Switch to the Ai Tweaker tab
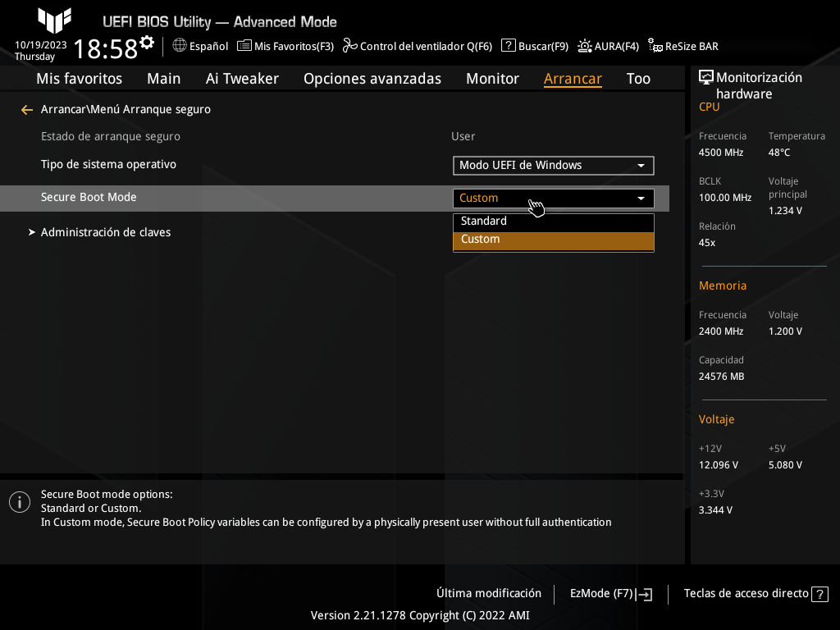Viewport: 840px width, 630px height. [242, 79]
